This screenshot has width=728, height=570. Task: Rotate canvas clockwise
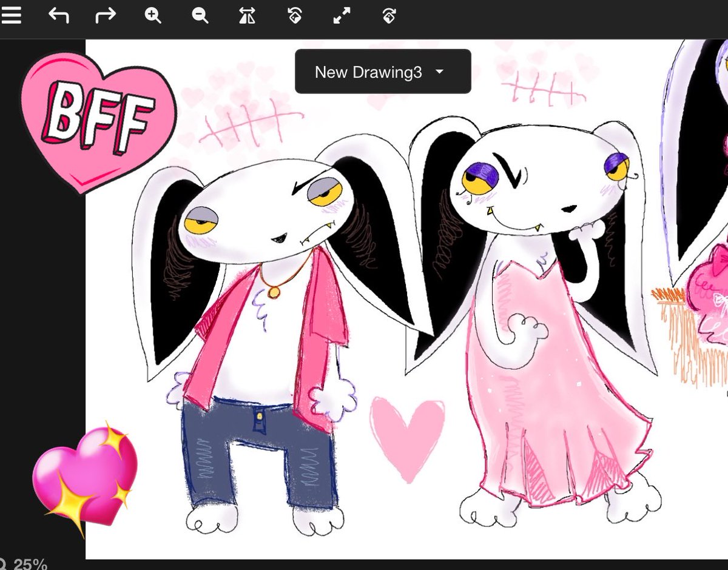[389, 16]
